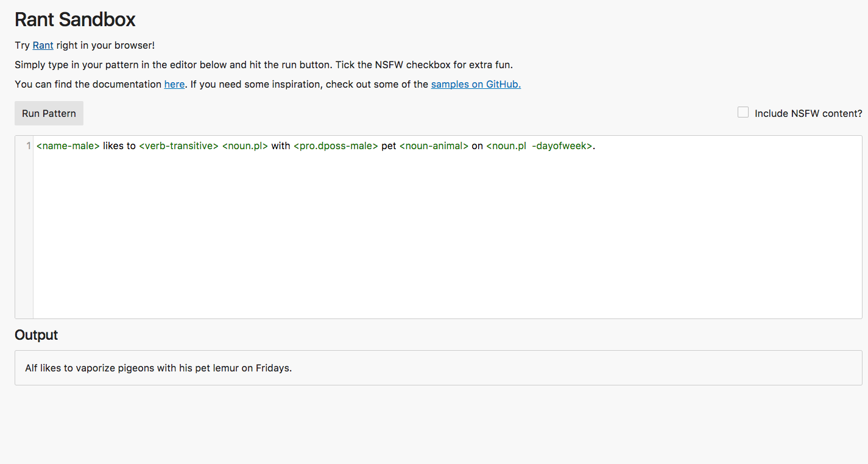Image resolution: width=868 pixels, height=464 pixels.
Task: Open the Rant link
Action: (43, 46)
